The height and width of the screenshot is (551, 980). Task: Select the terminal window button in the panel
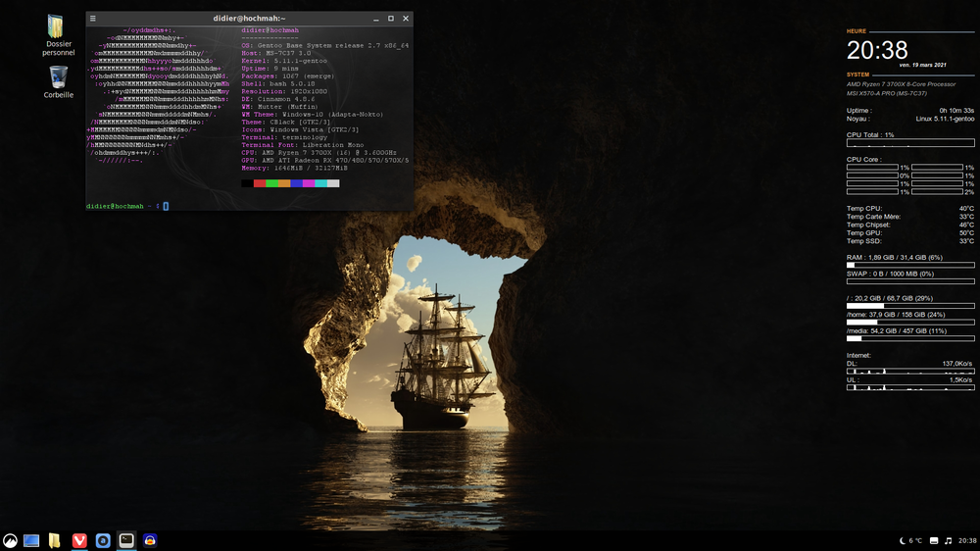(126, 540)
